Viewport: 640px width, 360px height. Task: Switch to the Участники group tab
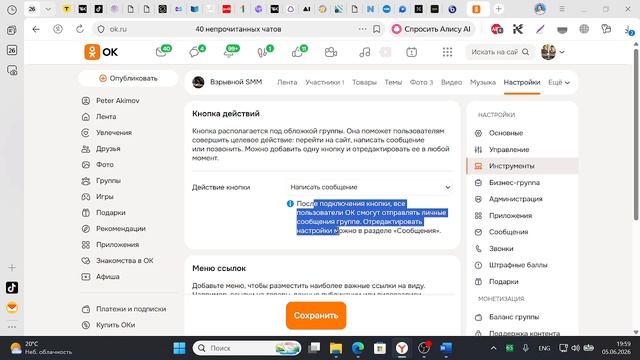coord(324,82)
